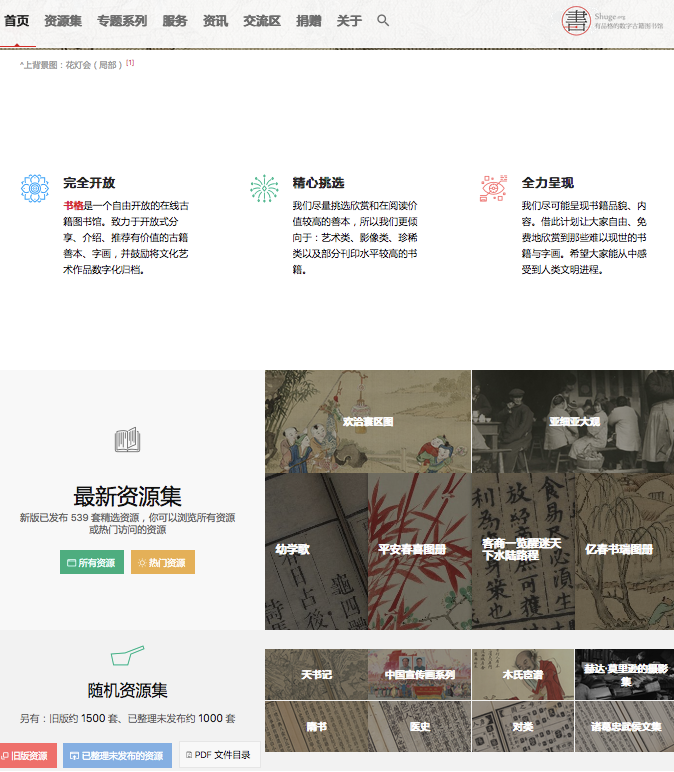Open the 捐赠 menu item
The width and height of the screenshot is (674, 772).
[x=309, y=21]
